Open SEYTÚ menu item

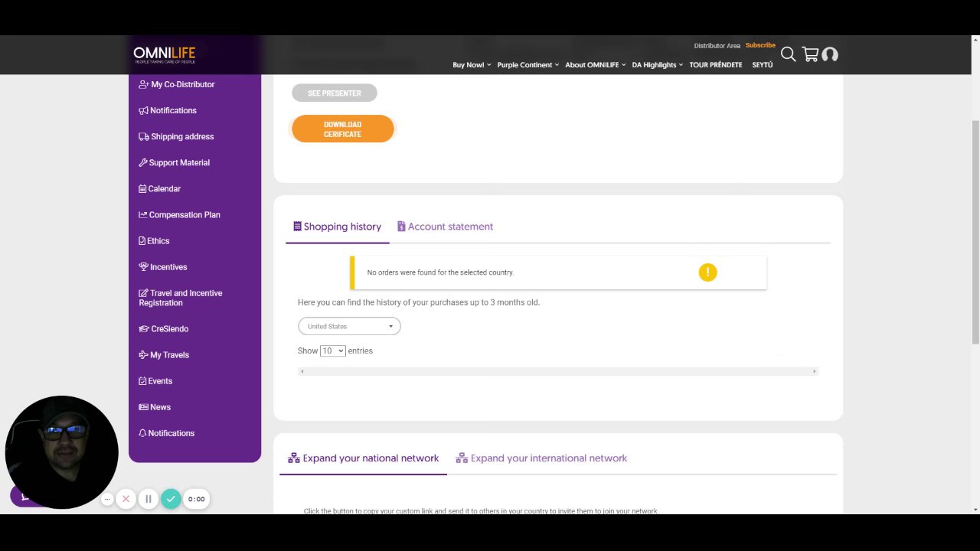click(x=763, y=65)
